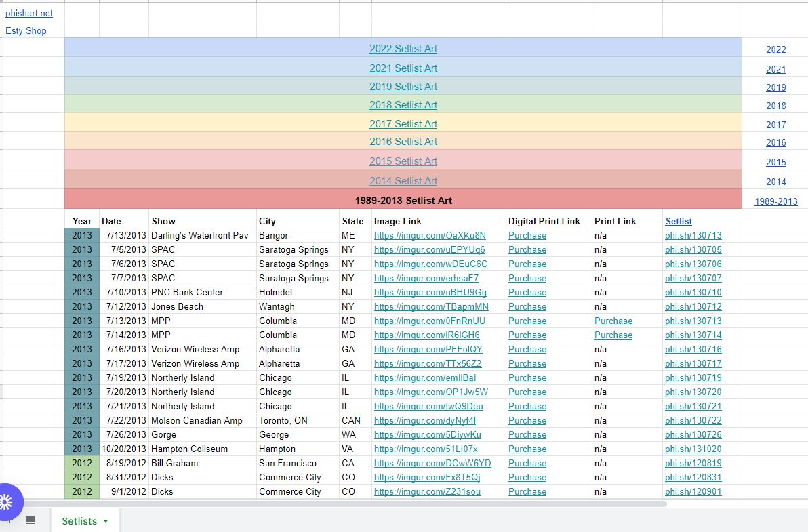
Task: Click the 2015 Setlist Art banner link
Action: coord(403,161)
